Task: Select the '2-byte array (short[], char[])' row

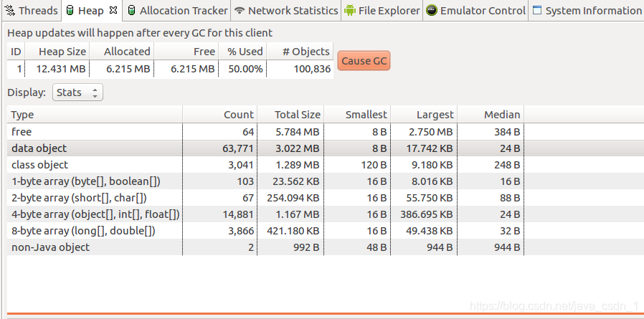Action: click(x=326, y=197)
